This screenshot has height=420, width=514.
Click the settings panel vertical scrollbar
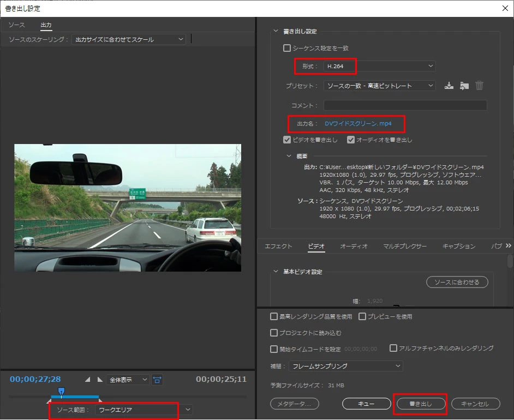510,262
